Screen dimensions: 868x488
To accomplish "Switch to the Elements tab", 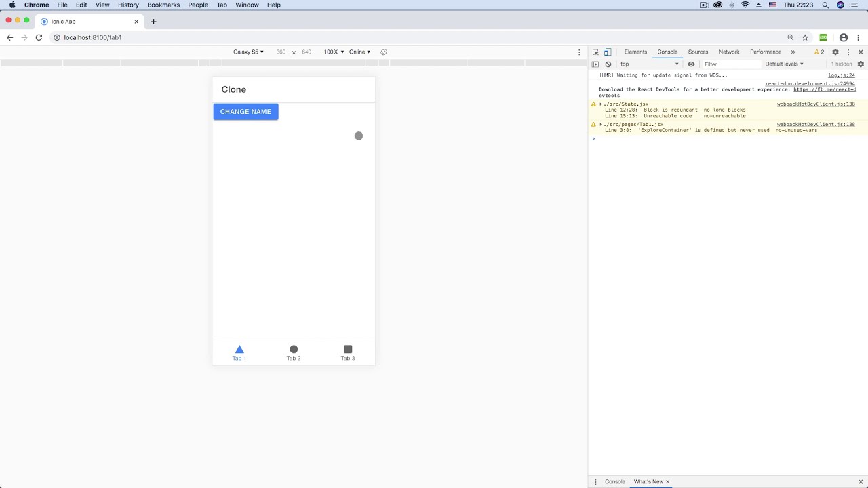I will pos(635,52).
